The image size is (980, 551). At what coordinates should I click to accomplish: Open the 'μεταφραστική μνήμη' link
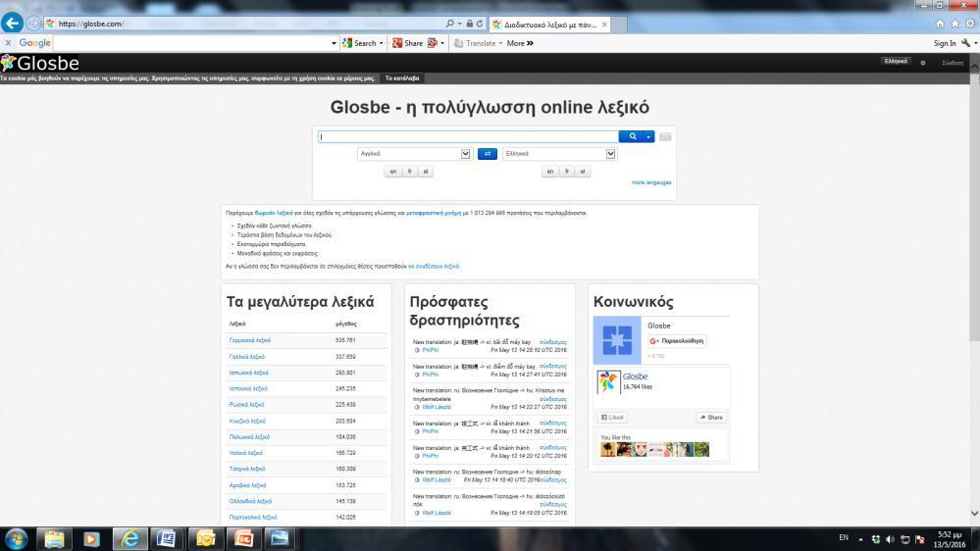(434, 213)
